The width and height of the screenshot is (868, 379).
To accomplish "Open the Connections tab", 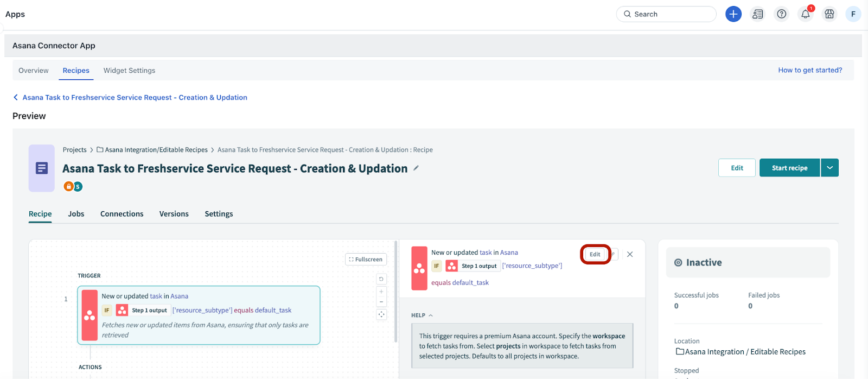I will [x=122, y=214].
